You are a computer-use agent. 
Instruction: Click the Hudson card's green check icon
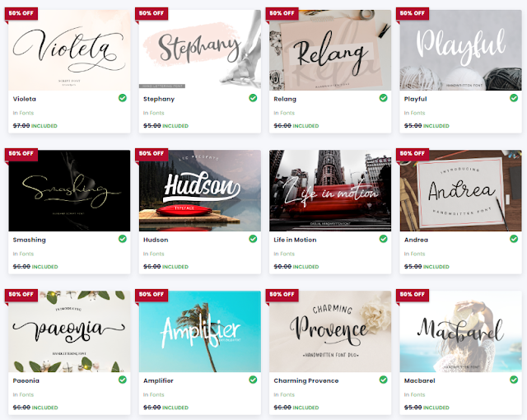(253, 239)
